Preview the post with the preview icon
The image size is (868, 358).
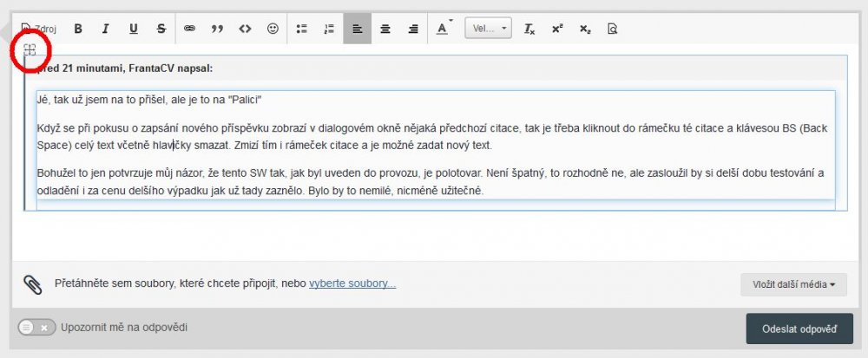pos(612,29)
